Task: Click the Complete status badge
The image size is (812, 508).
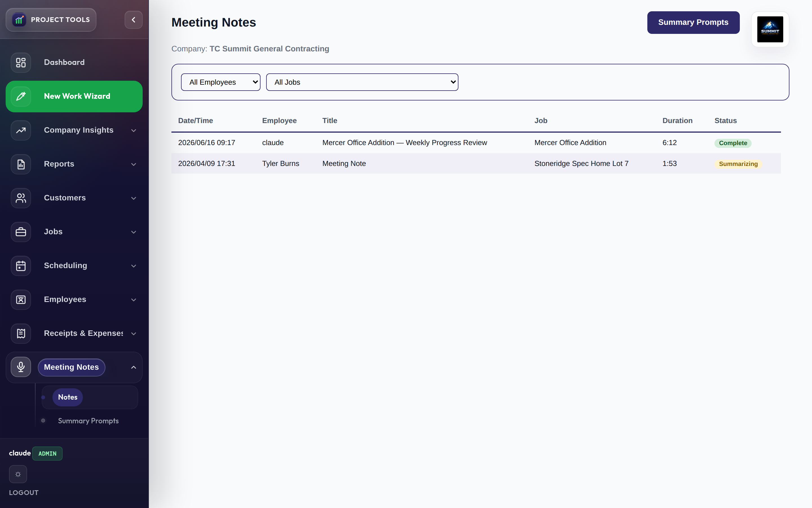Action: click(733, 143)
